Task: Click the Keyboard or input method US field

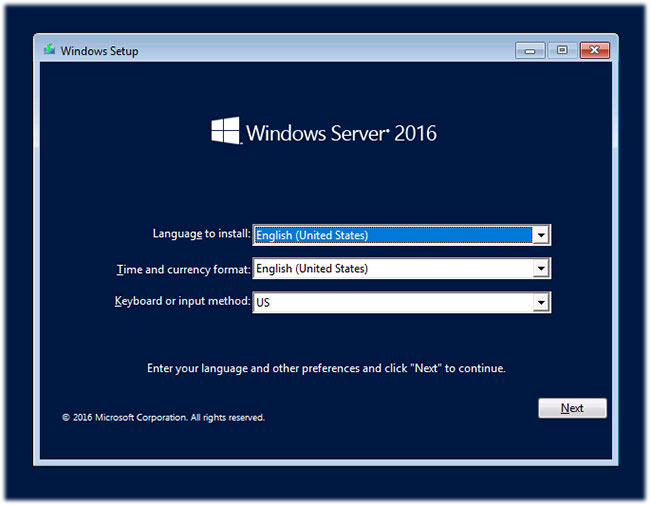Action: tap(401, 302)
